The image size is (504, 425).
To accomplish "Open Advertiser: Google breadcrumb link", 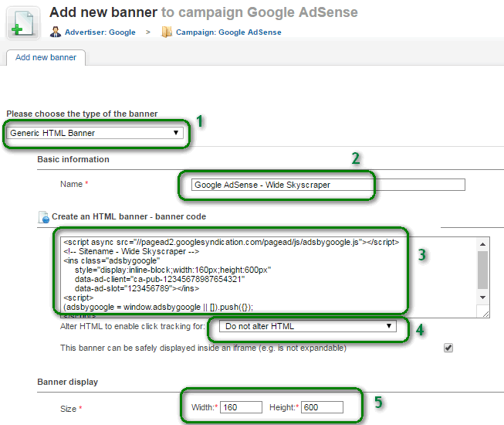I will point(100,32).
